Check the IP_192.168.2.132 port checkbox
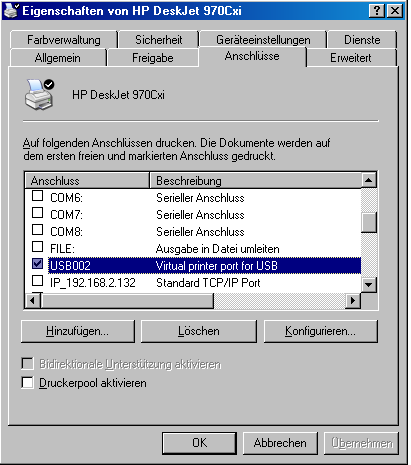Screen dimensions: 411x465 [37, 281]
